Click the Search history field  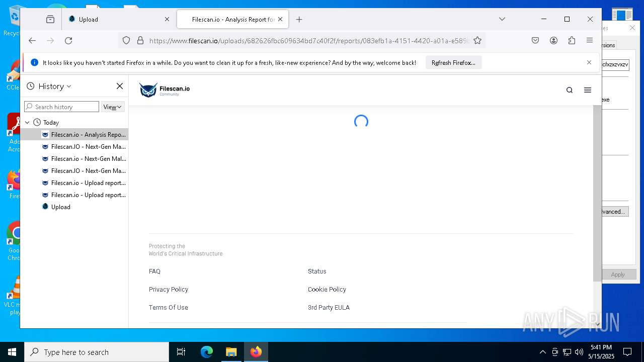pyautogui.click(x=61, y=107)
